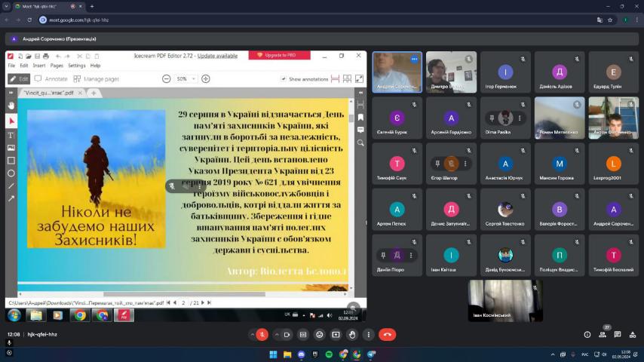Expand camera video settings arrow
Image resolution: width=644 pixels, height=362 pixels.
coord(277,334)
